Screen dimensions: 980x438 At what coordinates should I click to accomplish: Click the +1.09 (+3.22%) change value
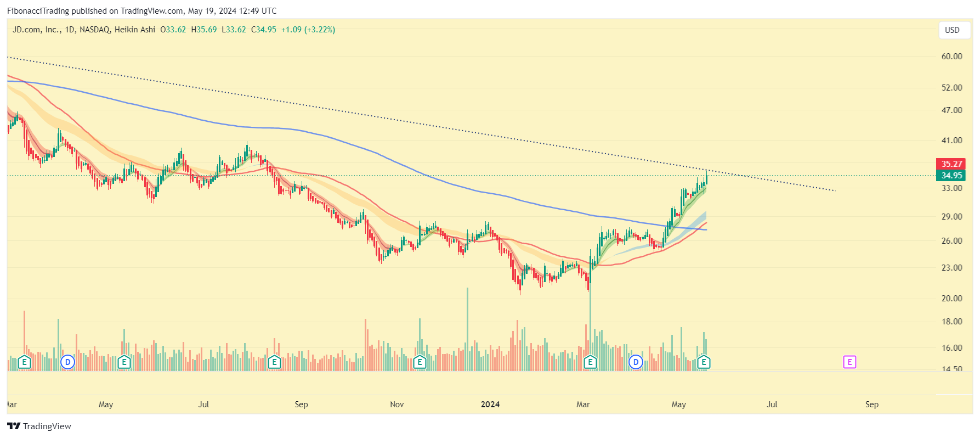tap(308, 30)
